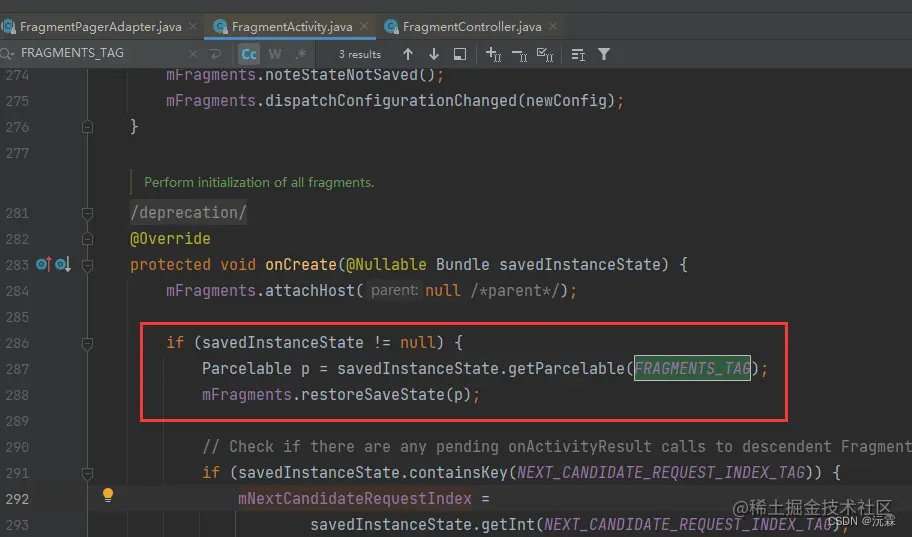Screen dimensions: 912x537
Task: Close the FragmentPagerAdapter.java tab
Action: [x=193, y=26]
